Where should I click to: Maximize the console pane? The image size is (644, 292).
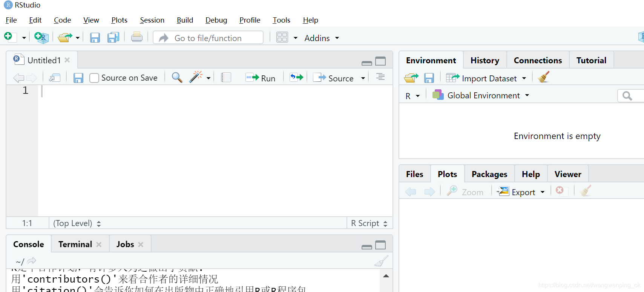tap(380, 245)
